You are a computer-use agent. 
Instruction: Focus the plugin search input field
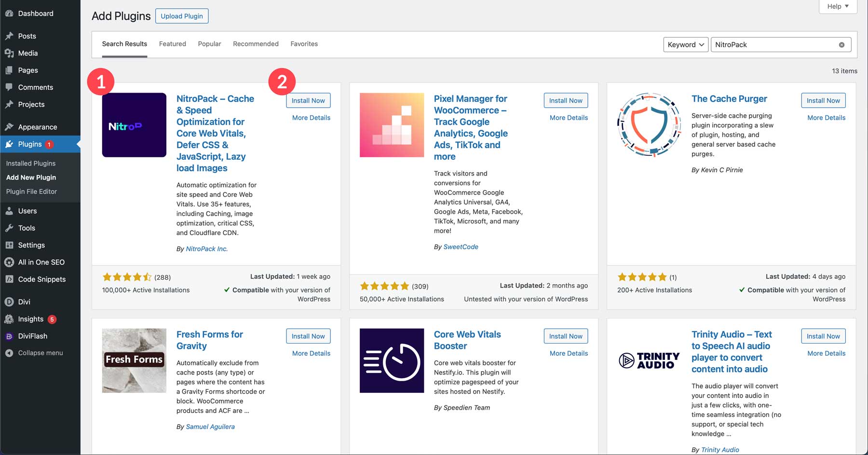(x=774, y=45)
